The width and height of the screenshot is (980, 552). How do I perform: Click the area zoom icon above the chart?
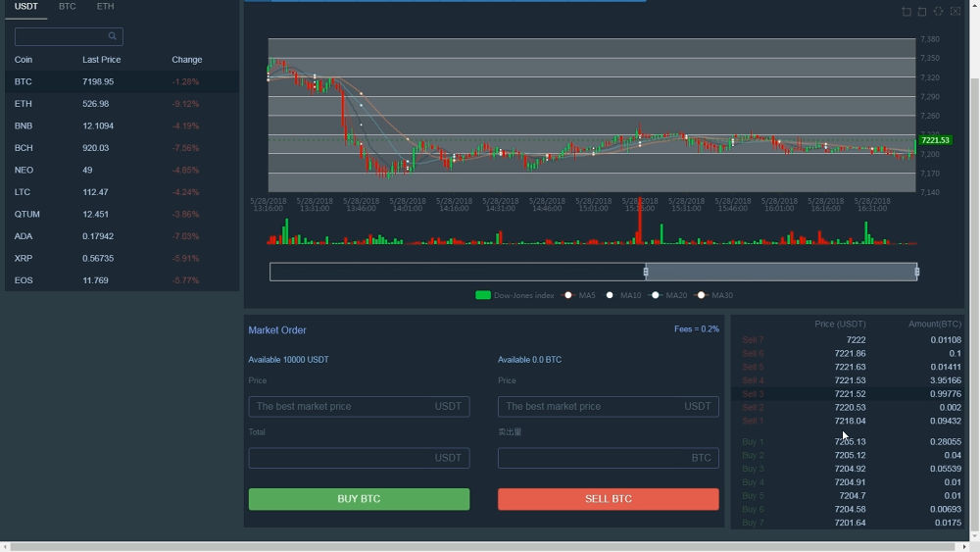906,12
